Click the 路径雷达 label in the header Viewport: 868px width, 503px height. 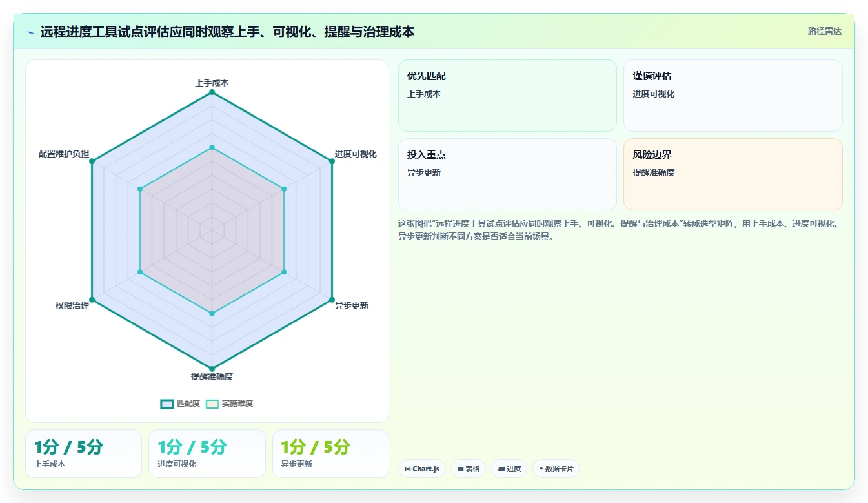824,31
